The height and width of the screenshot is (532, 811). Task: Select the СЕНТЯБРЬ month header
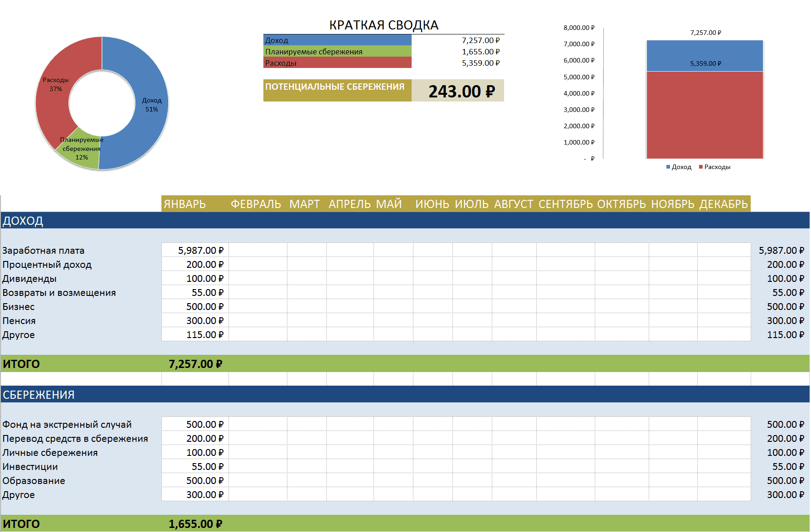coord(565,204)
